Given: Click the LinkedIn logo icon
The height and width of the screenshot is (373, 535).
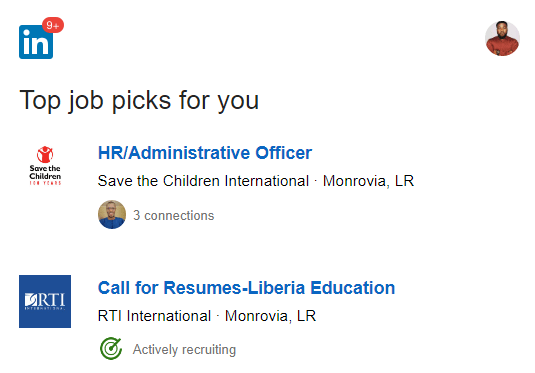Looking at the screenshot, I should click(36, 42).
